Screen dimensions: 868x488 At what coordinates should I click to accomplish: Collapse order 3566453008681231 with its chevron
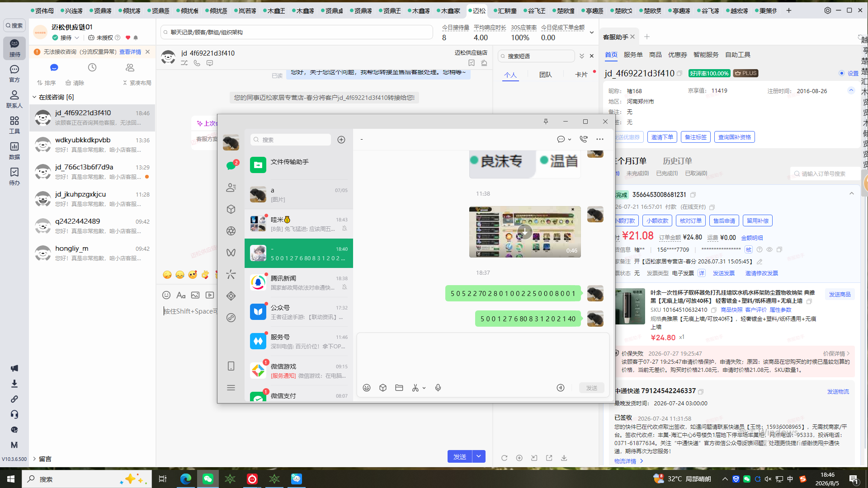pyautogui.click(x=852, y=193)
